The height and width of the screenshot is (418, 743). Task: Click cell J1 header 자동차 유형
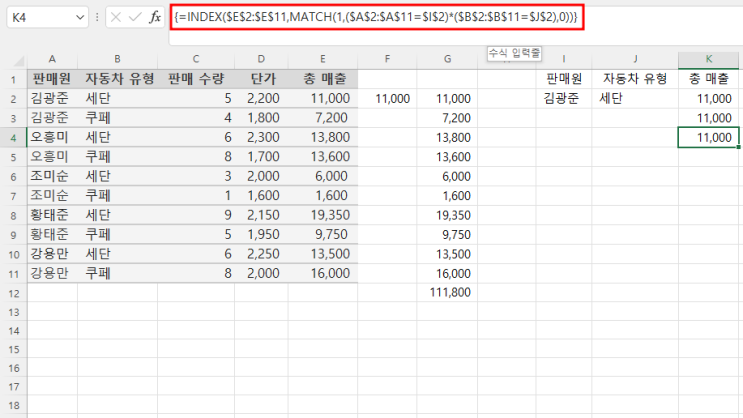[x=635, y=79]
